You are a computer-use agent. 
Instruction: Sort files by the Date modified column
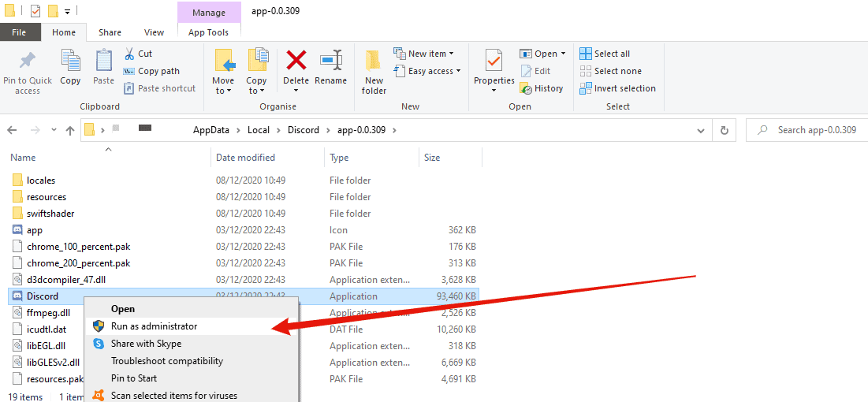click(x=245, y=158)
